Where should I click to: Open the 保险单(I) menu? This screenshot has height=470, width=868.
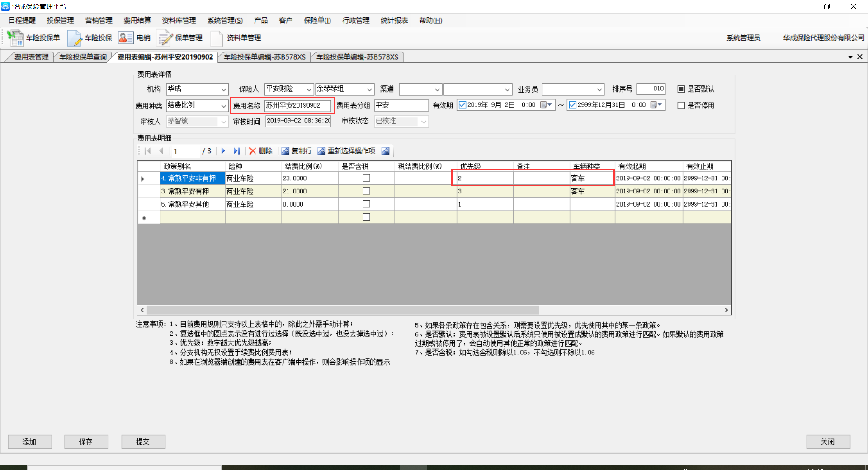[x=317, y=20]
